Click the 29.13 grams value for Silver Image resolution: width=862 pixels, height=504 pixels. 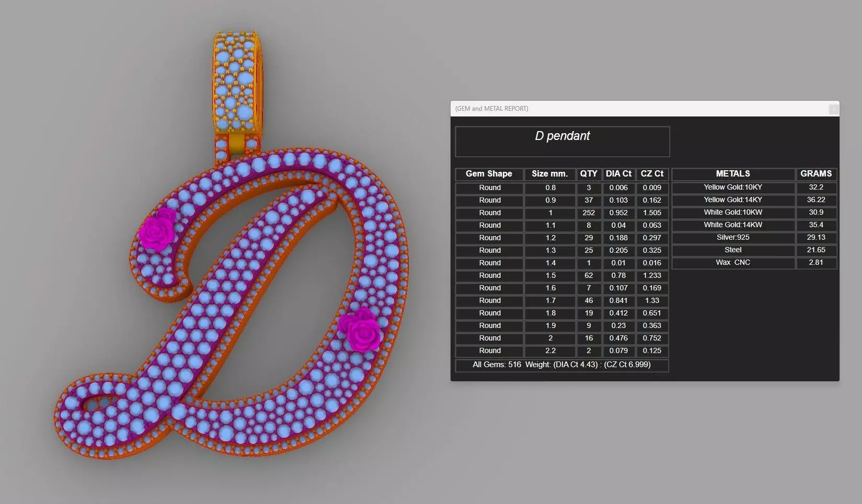tap(816, 238)
